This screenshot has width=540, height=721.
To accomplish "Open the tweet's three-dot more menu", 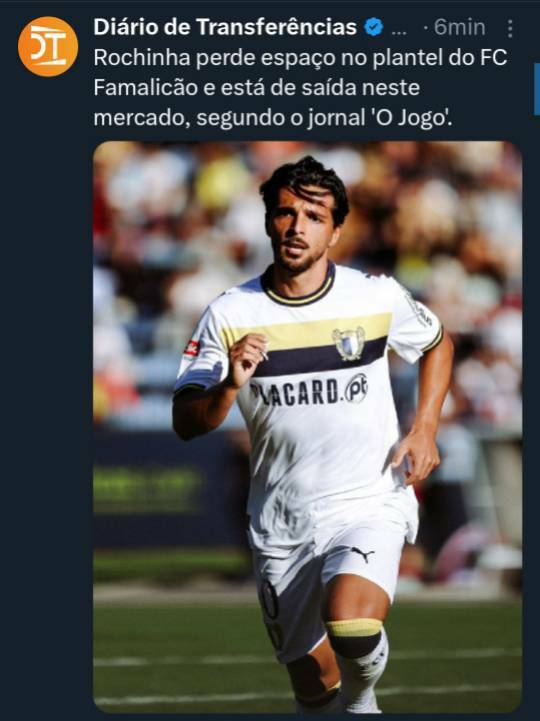I will coord(510,29).
